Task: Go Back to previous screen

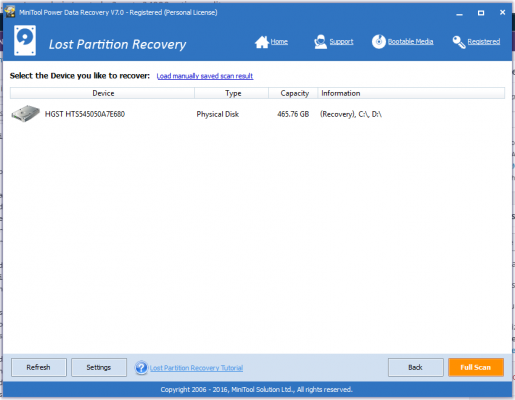Action: (x=415, y=367)
